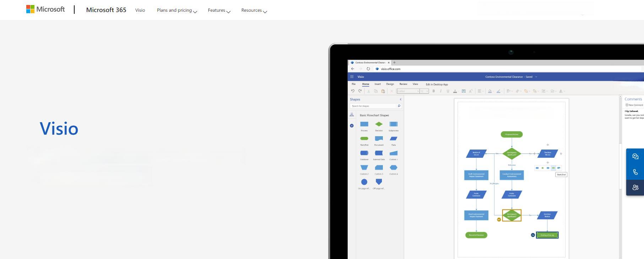Select the green Decision diamond shape
The height and width of the screenshot is (259, 644).
pyautogui.click(x=379, y=124)
